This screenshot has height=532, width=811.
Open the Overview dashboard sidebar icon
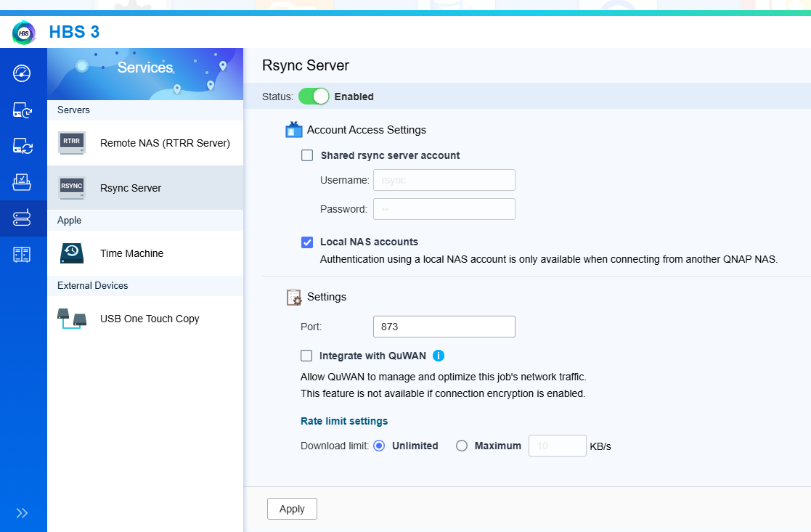click(23, 73)
